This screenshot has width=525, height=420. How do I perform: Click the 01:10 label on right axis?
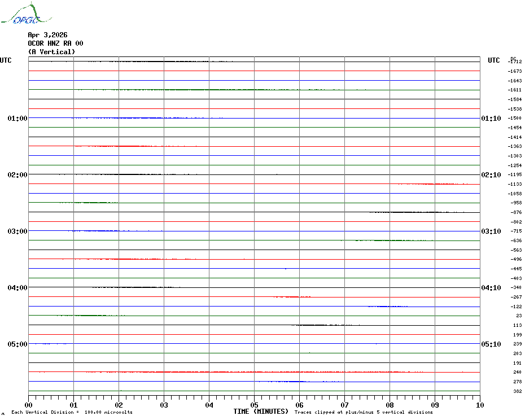pyautogui.click(x=491, y=119)
